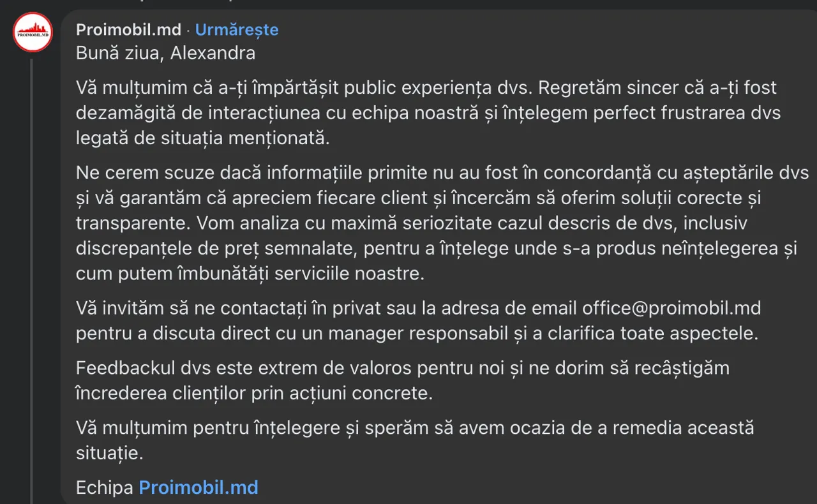Screen dimensions: 817x504
Task: Click the paragraph starting 'Vă mulțumim că a-ți'
Action: click(428, 113)
